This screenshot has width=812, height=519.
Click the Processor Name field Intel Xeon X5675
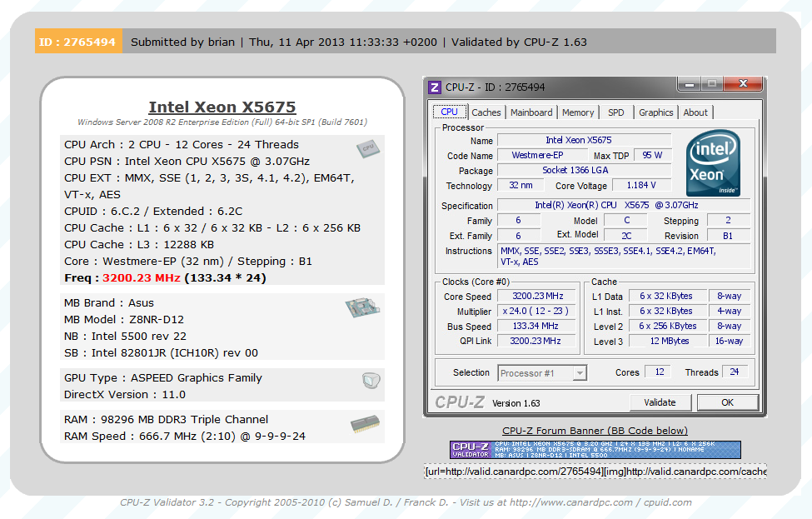click(x=584, y=140)
